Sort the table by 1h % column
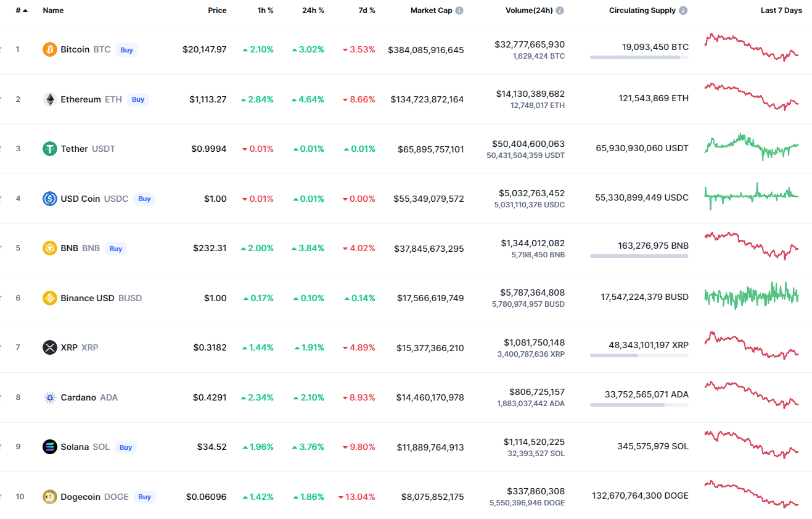 coord(266,10)
